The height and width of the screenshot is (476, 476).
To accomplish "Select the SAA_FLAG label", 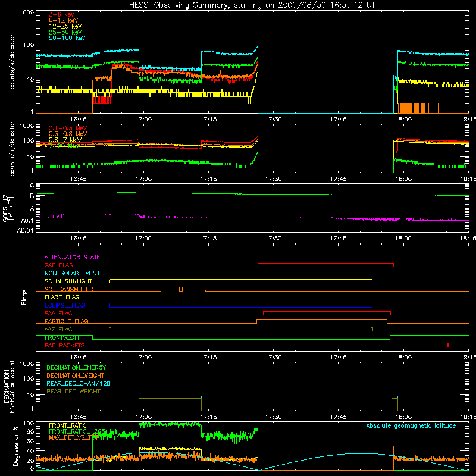I will [x=58, y=313].
